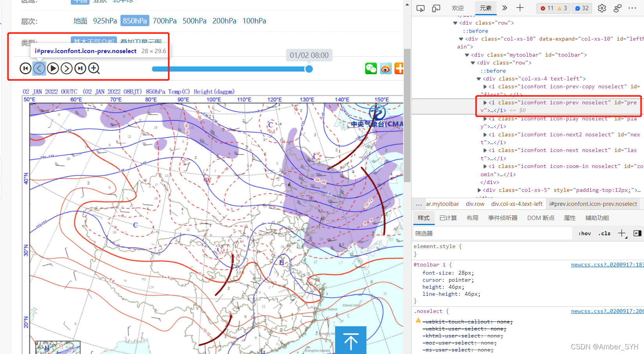Add new style rule plus icon
Screen dimensions: 644x354
pos(622,233)
